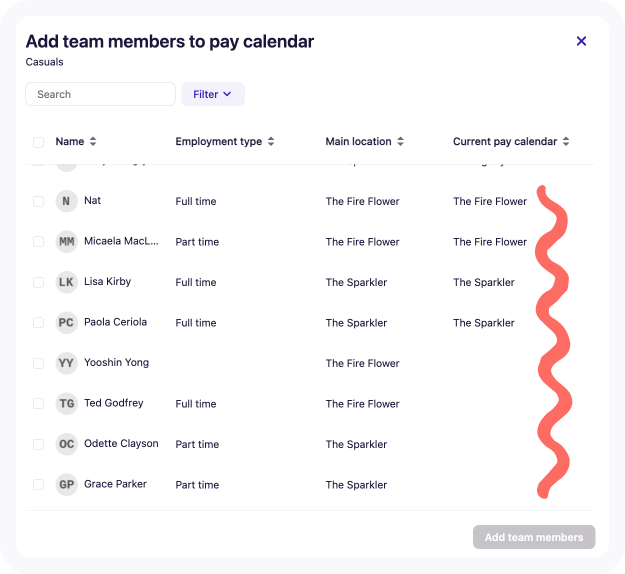Viewport: 625px width, 574px height.
Task: Click the Filter chevron arrow
Action: pyautogui.click(x=227, y=94)
